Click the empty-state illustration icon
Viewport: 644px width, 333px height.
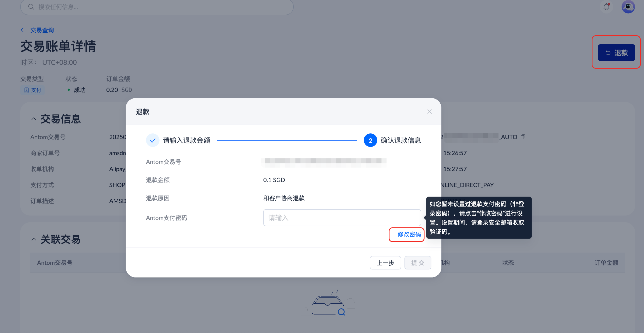click(328, 303)
